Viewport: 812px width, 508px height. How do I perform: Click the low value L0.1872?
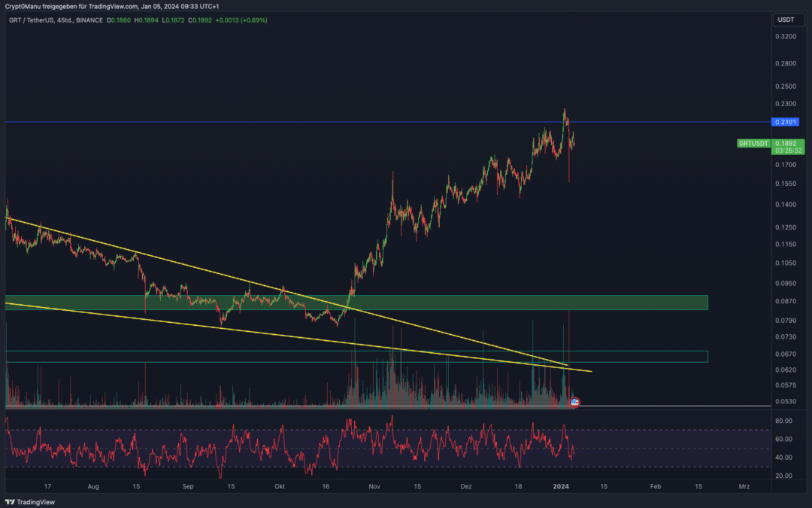click(x=173, y=20)
